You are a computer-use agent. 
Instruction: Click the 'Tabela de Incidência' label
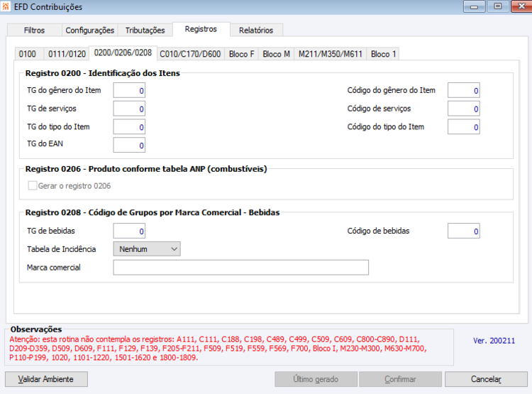click(x=62, y=249)
